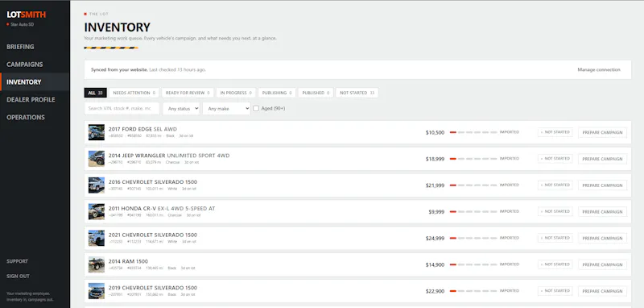Click 2014 Jeep Wrangler Unlimited Sport title
This screenshot has height=308, width=644.
169,156
